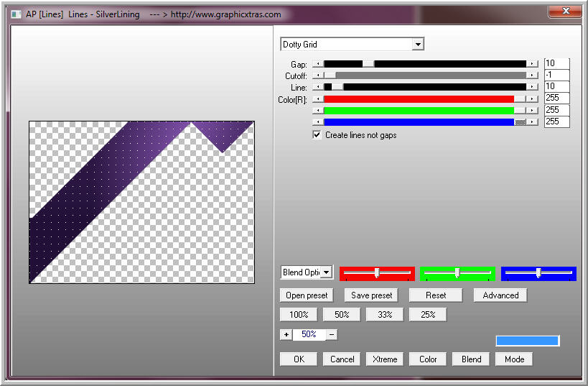
Task: Click the Line value field
Action: (x=557, y=87)
